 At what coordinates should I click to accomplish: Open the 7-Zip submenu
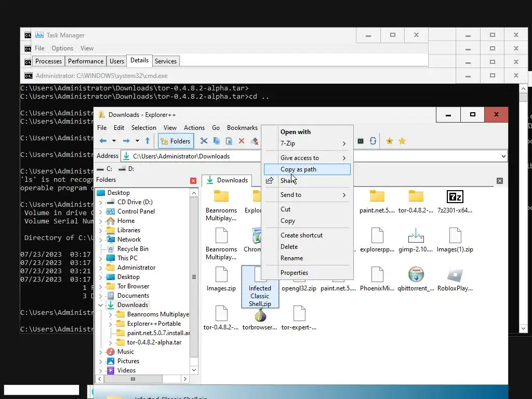tap(307, 143)
